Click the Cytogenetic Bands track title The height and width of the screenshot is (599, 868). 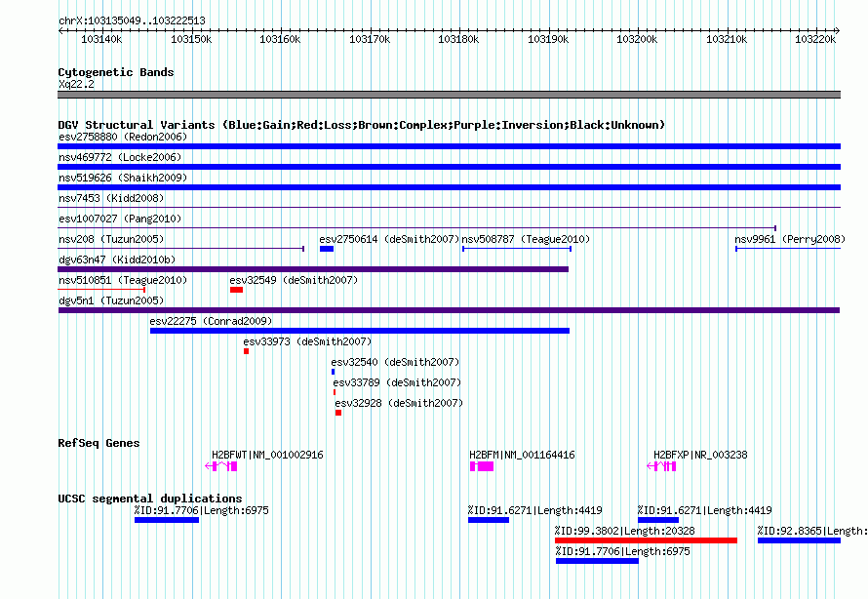[116, 72]
